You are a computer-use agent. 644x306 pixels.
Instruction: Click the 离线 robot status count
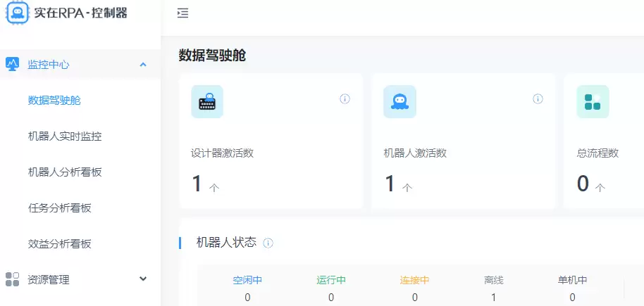(493, 298)
